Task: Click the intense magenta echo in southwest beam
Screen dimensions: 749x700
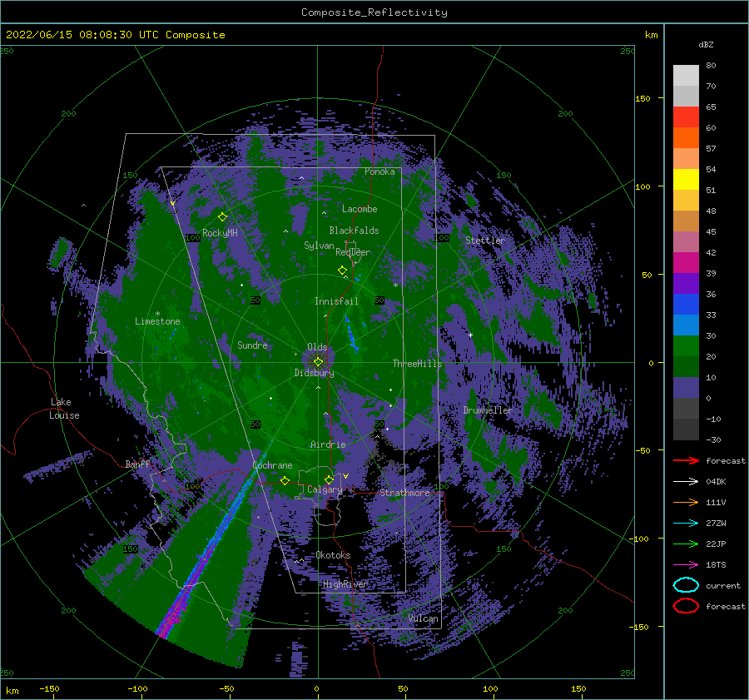Action: [x=172, y=617]
